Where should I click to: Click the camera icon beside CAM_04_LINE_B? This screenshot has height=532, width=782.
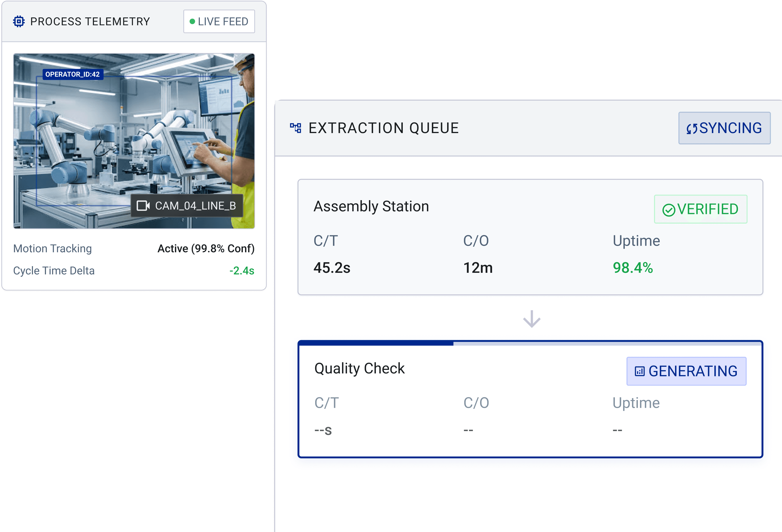click(143, 206)
